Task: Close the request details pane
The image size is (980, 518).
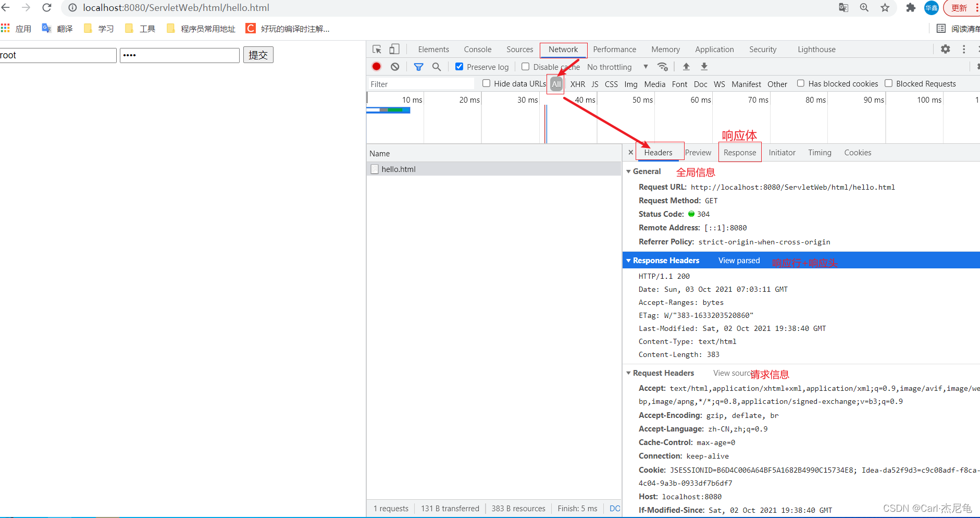Action: 630,152
